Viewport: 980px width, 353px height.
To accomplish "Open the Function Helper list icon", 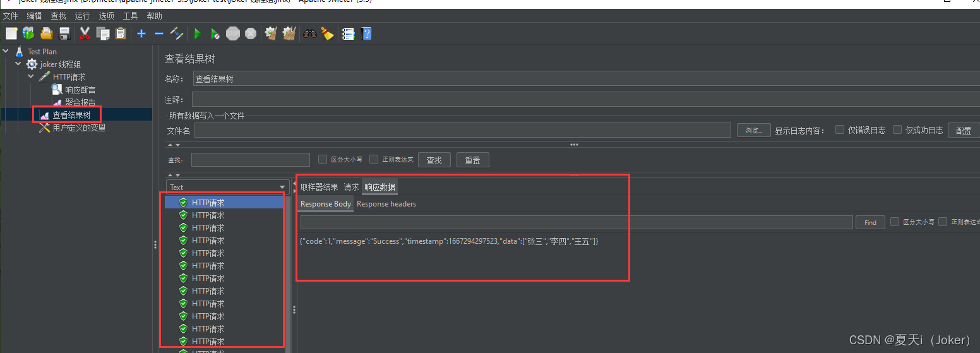I will coord(348,33).
